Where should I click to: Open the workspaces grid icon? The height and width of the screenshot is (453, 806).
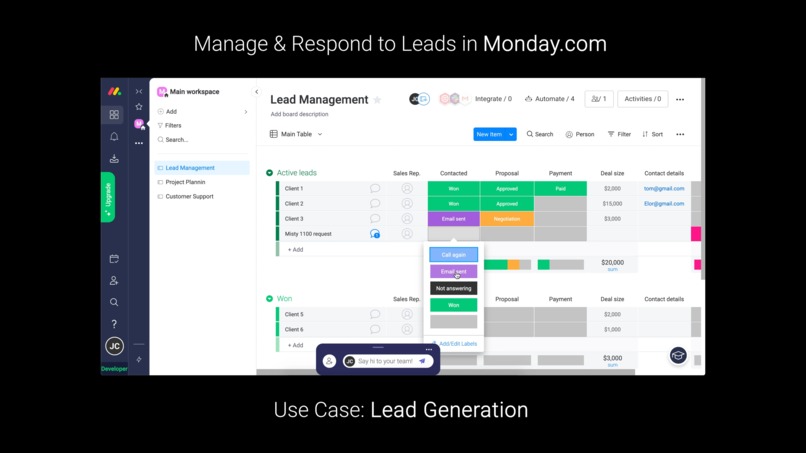click(x=114, y=114)
